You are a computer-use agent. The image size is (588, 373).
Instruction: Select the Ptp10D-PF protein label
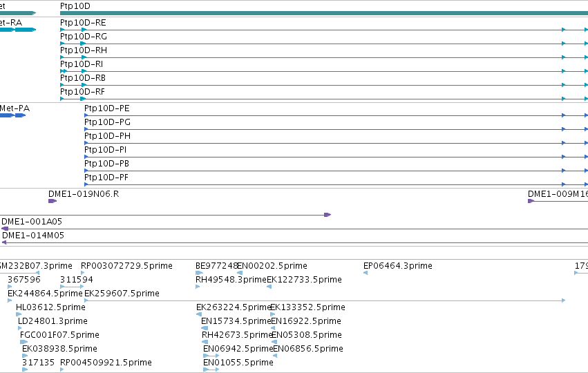(106, 178)
